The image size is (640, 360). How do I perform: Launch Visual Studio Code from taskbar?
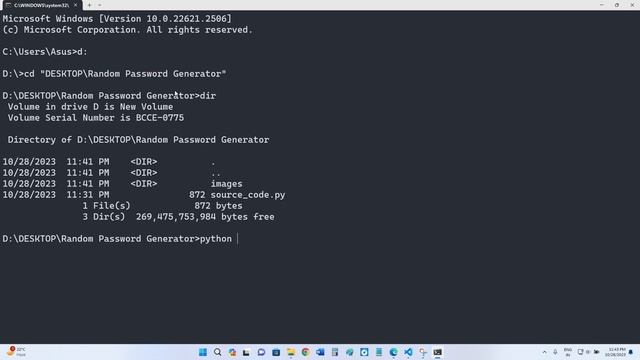tap(408, 352)
